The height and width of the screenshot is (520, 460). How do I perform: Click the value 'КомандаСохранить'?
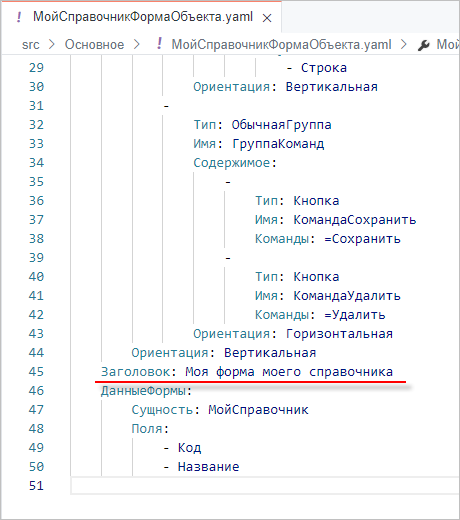[355, 220]
